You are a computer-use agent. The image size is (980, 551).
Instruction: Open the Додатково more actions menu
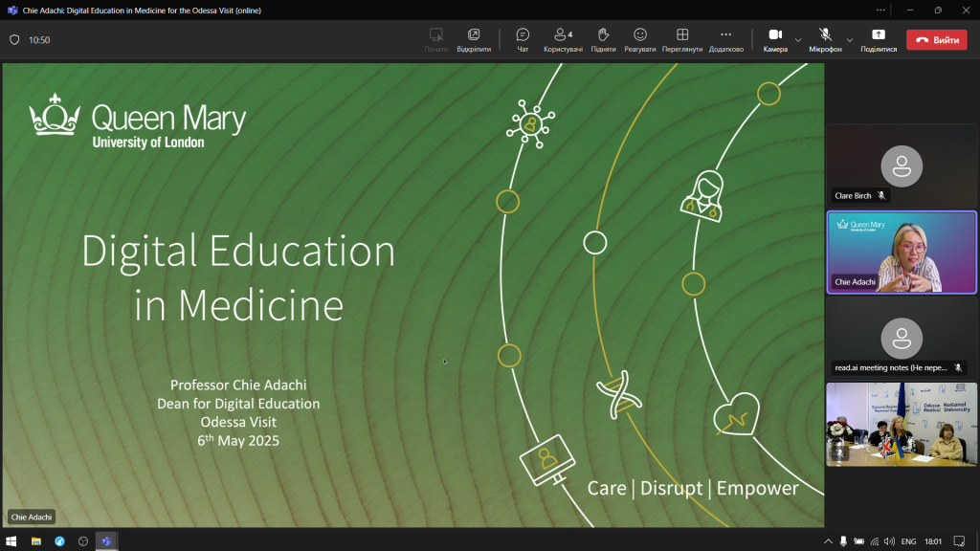[725, 40]
